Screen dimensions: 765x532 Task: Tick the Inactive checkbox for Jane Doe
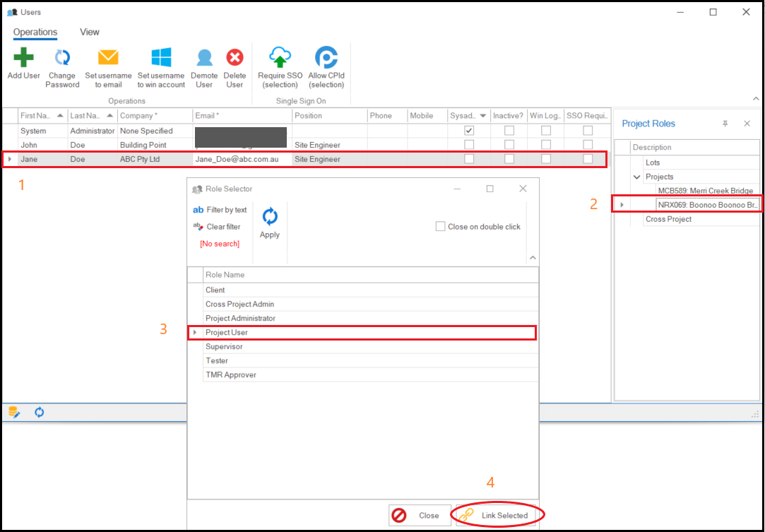509,159
